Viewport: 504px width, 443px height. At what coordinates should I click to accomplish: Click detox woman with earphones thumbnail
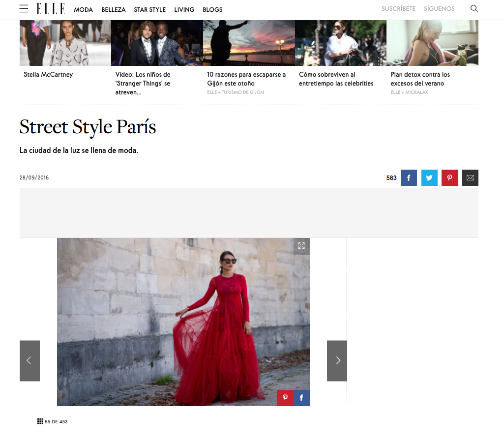tap(433, 43)
